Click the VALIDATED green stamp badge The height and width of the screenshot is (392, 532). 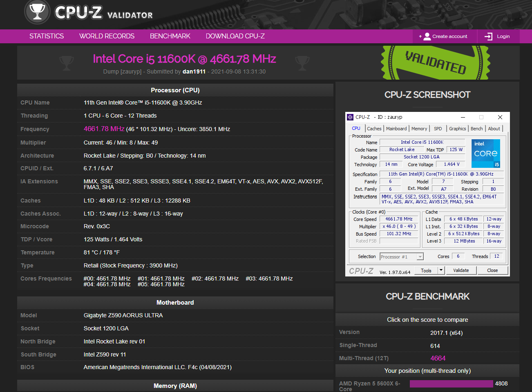[x=435, y=62]
